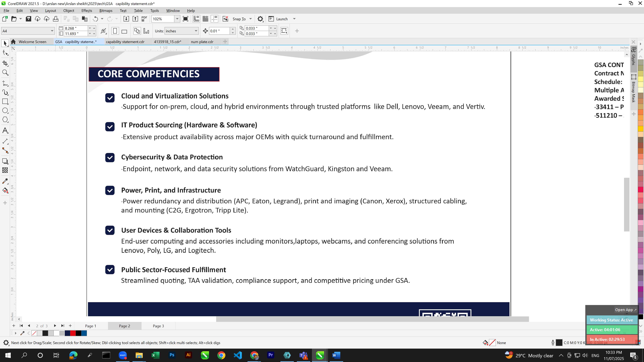Select the Zoom tool magnifier

(5, 72)
